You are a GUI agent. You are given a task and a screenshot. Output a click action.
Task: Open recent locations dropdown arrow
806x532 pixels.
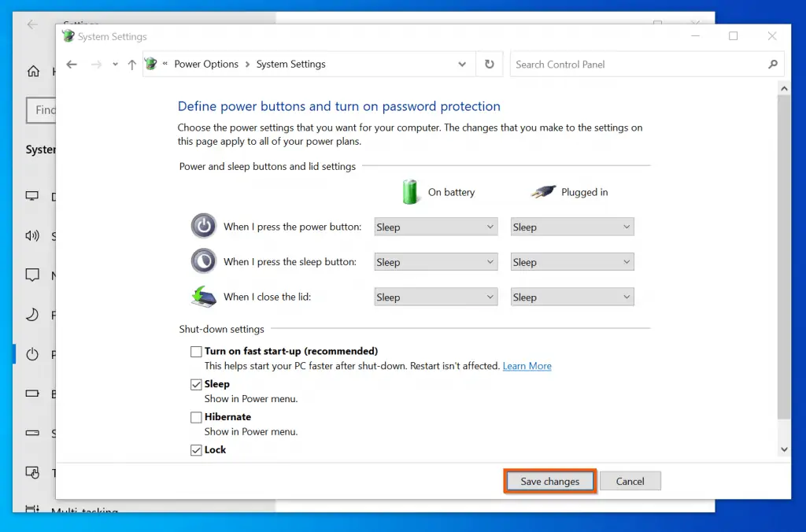pos(115,65)
